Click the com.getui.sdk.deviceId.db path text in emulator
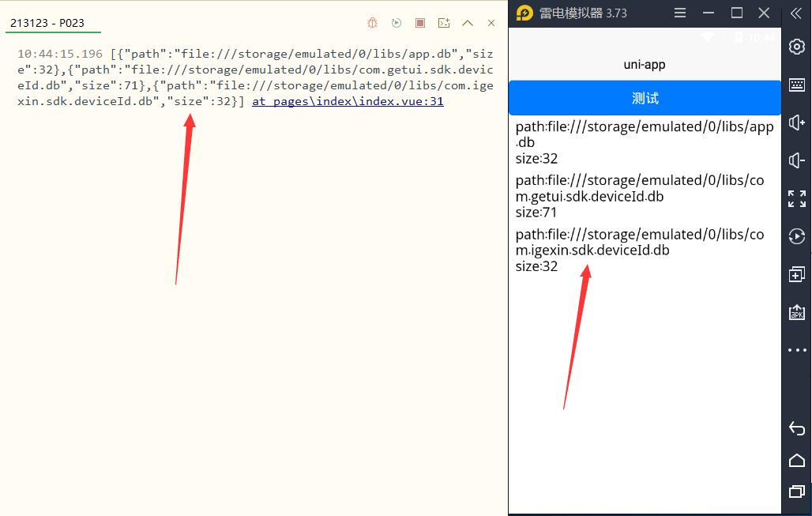The height and width of the screenshot is (516, 812). [640, 188]
